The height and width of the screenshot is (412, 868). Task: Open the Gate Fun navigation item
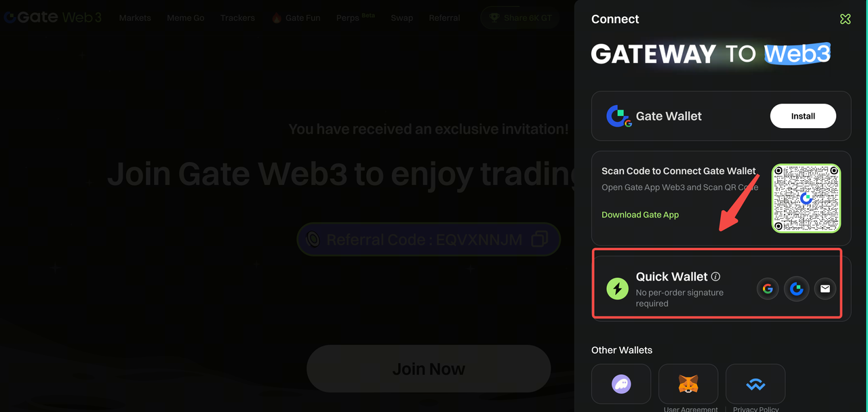296,18
